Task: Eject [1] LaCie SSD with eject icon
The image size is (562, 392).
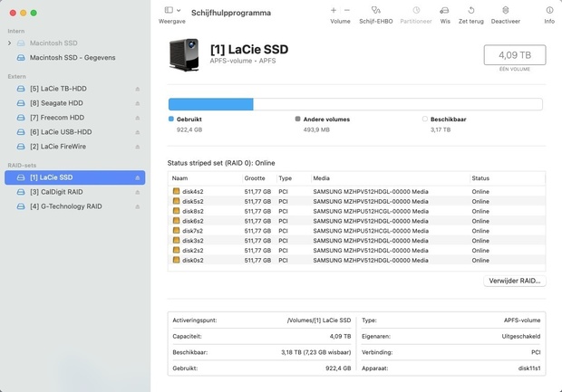Action: click(137, 177)
